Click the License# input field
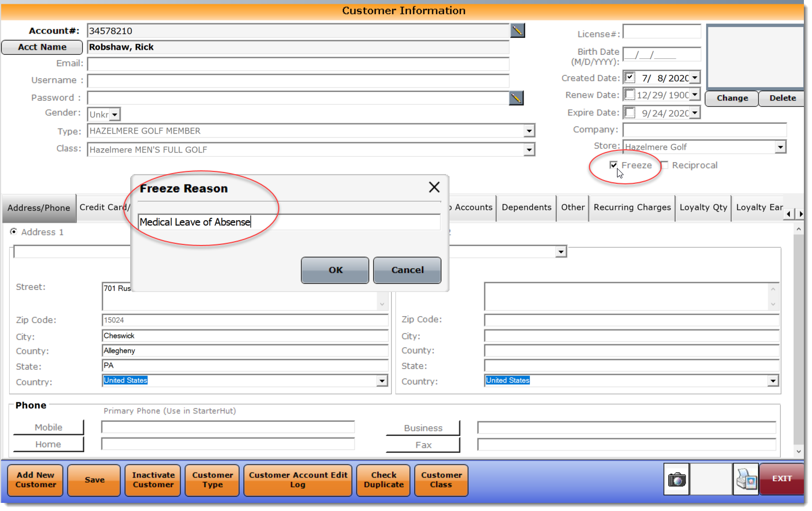The width and height of the screenshot is (812, 511). tap(662, 31)
